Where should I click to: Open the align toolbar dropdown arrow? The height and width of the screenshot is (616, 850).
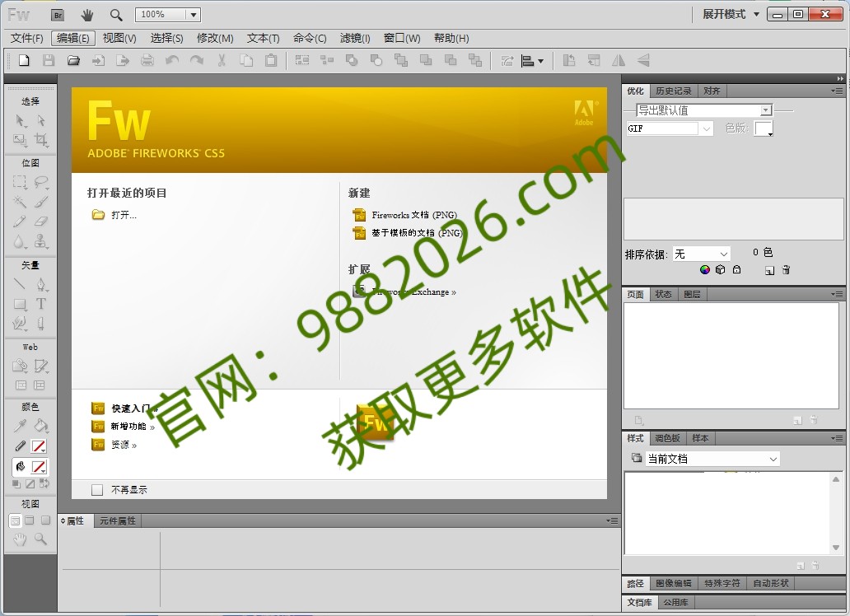pyautogui.click(x=540, y=61)
